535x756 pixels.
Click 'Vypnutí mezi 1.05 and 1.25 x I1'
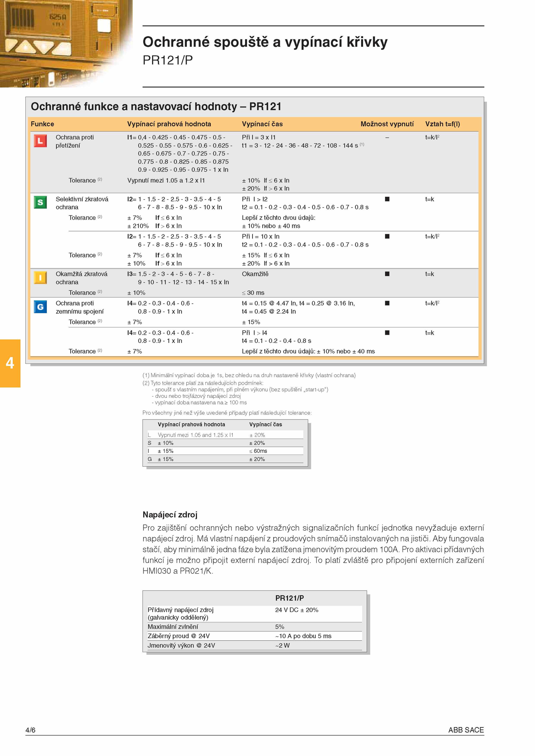tap(196, 435)
